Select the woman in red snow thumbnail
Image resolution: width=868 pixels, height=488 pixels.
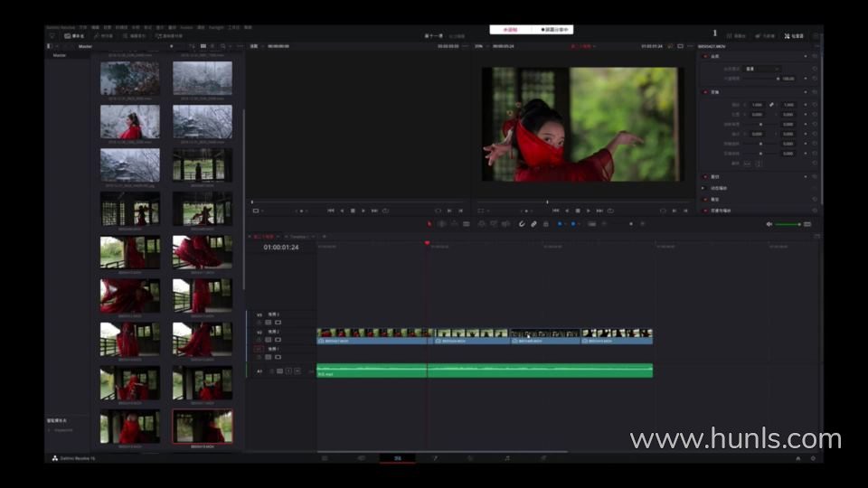click(x=129, y=121)
